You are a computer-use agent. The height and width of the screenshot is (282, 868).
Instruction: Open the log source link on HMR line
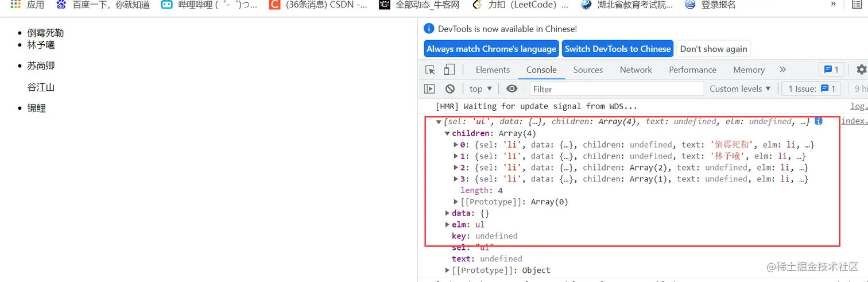click(859, 106)
